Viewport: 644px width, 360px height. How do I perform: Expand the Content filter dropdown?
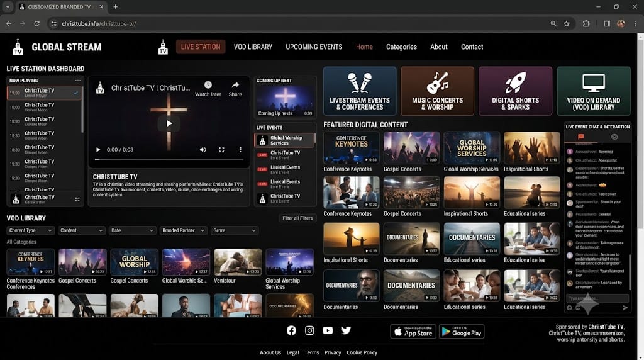(81, 230)
